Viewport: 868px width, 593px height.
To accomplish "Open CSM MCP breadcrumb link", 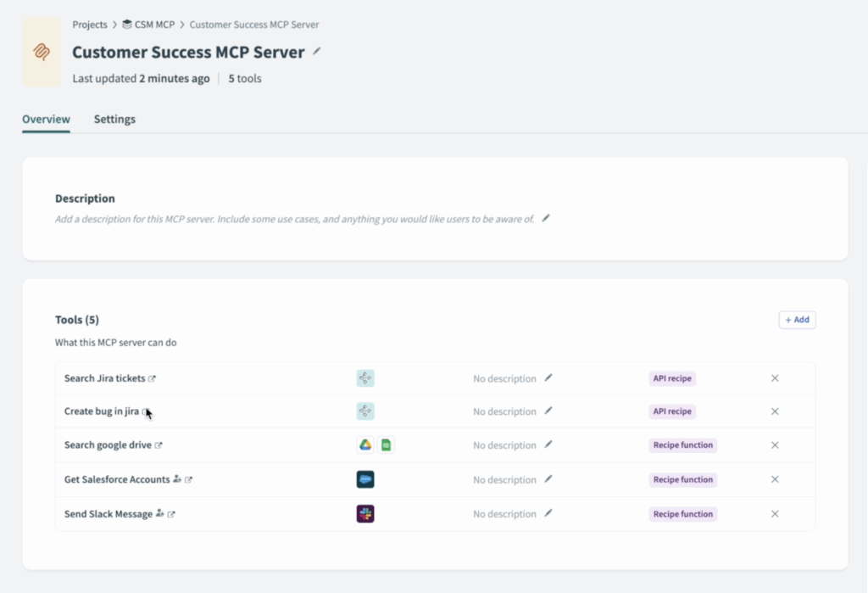I will tap(153, 25).
